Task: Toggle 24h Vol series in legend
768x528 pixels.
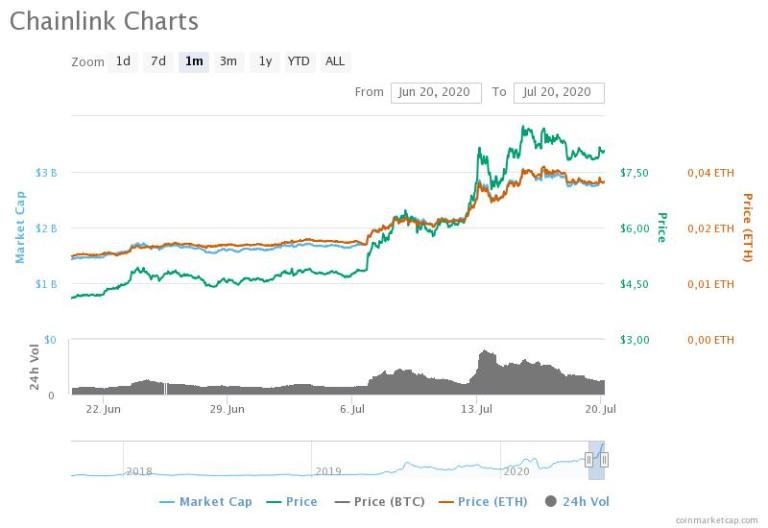Action: (577, 502)
